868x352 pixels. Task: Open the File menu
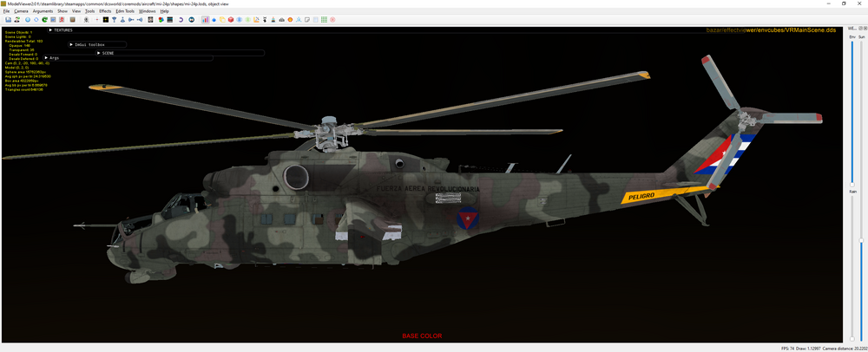7,11
